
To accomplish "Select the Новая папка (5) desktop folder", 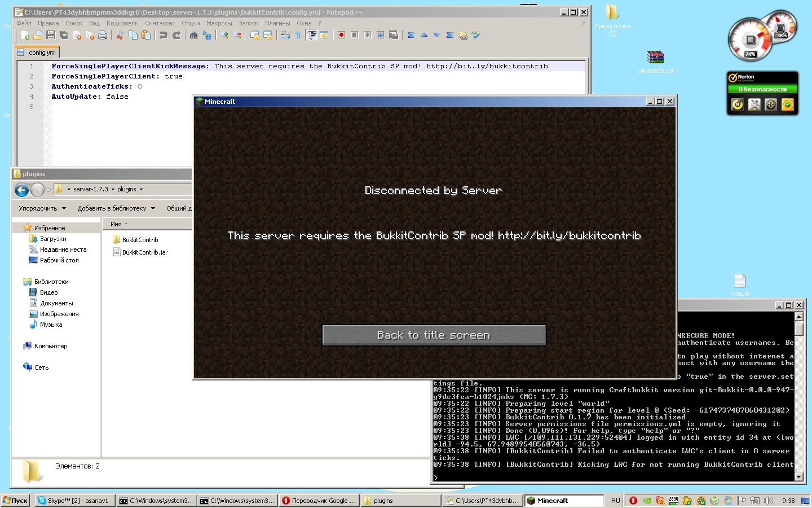I will tap(612, 20).
